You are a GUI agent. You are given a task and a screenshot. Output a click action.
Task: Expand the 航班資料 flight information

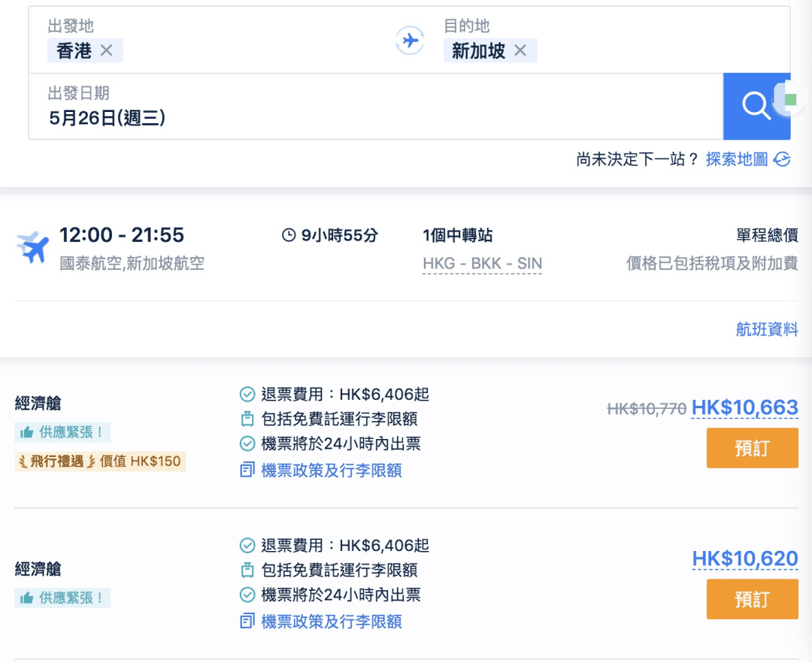(x=766, y=328)
